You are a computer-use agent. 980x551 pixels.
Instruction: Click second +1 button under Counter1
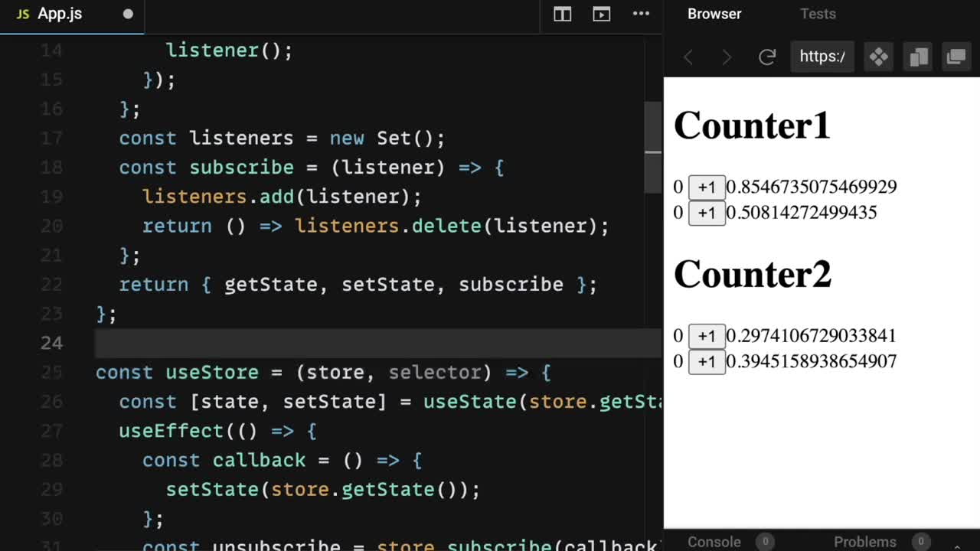(x=706, y=213)
